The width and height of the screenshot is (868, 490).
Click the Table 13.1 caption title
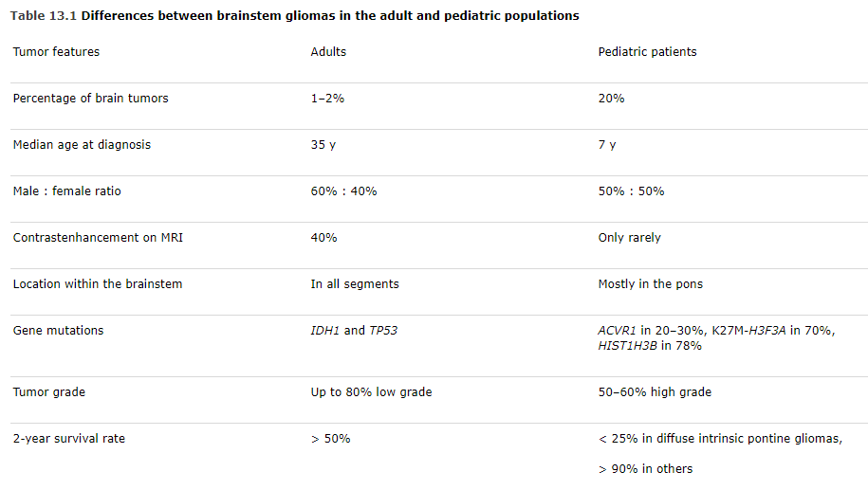[295, 16]
